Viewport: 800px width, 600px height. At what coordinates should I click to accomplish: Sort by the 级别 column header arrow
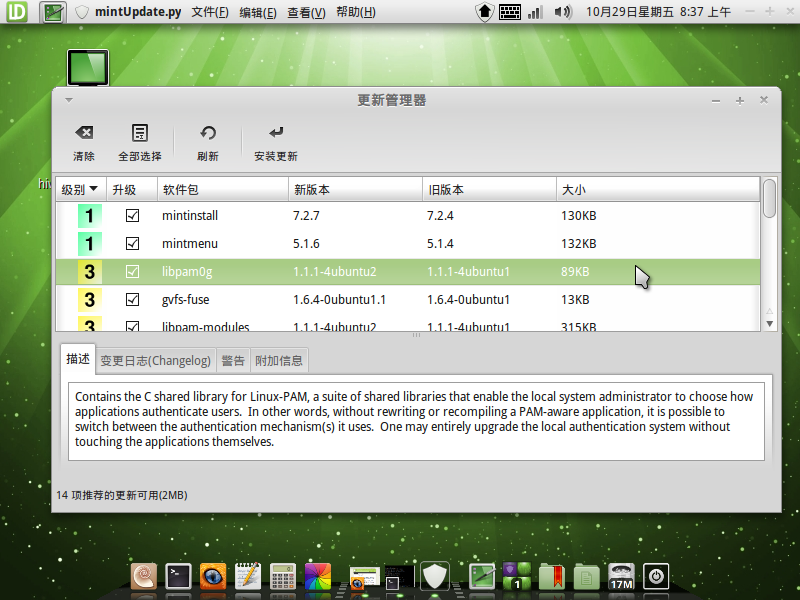[93, 189]
